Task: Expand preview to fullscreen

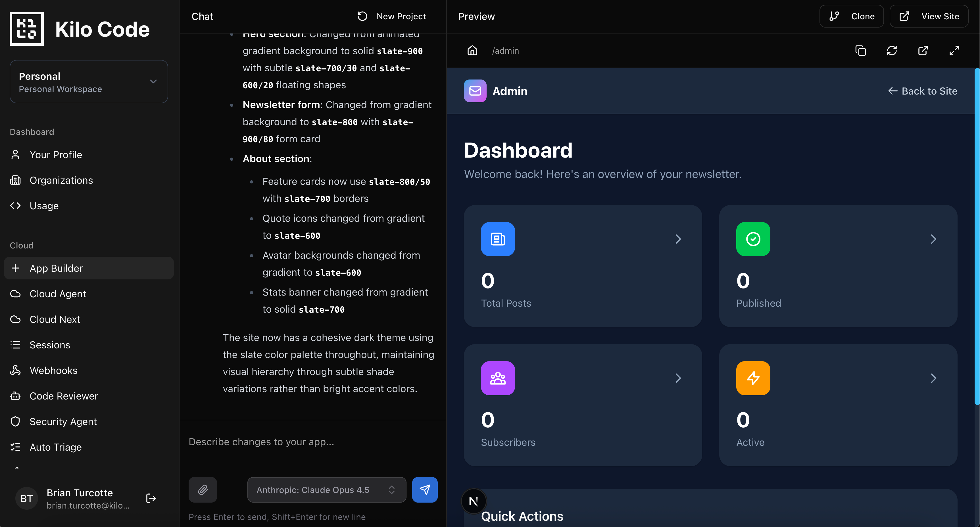Action: pos(954,51)
